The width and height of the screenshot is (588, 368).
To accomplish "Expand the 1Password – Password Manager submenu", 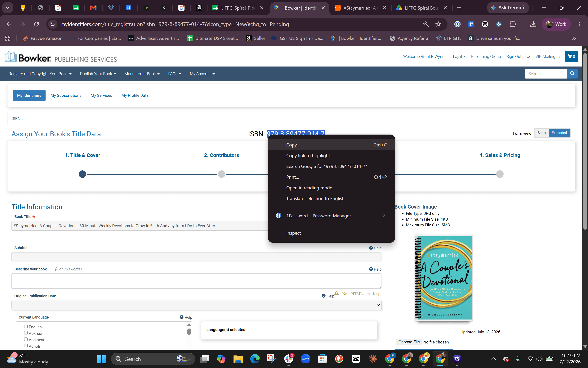I will pyautogui.click(x=331, y=216).
